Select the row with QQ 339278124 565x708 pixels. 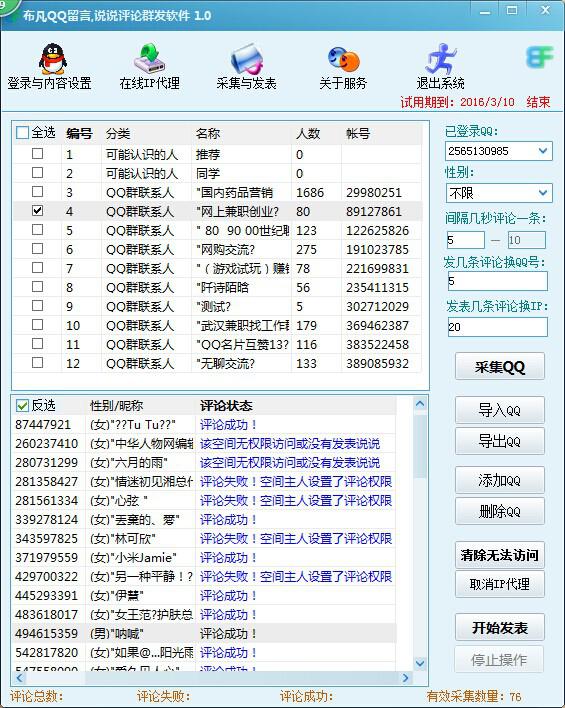(205, 519)
